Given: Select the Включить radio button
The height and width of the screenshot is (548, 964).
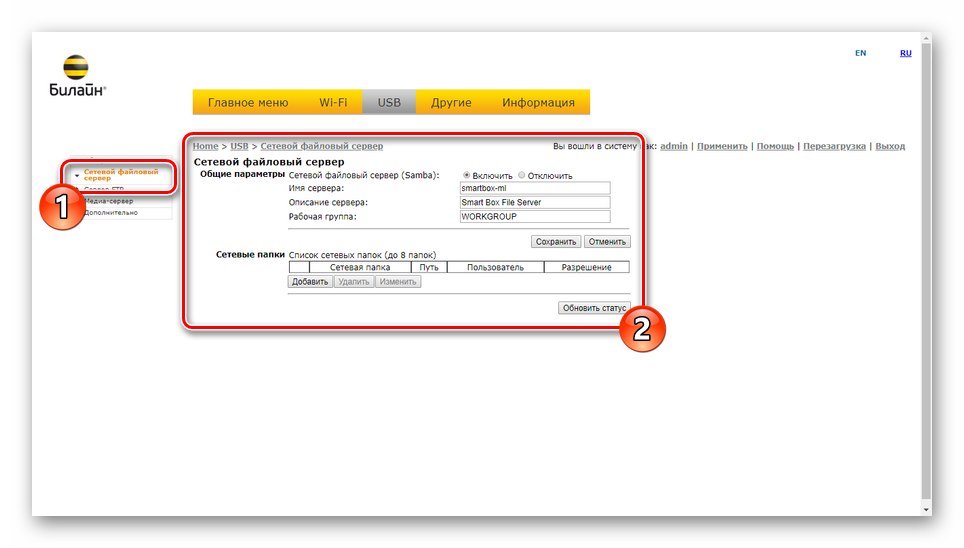Looking at the screenshot, I should tap(466, 175).
